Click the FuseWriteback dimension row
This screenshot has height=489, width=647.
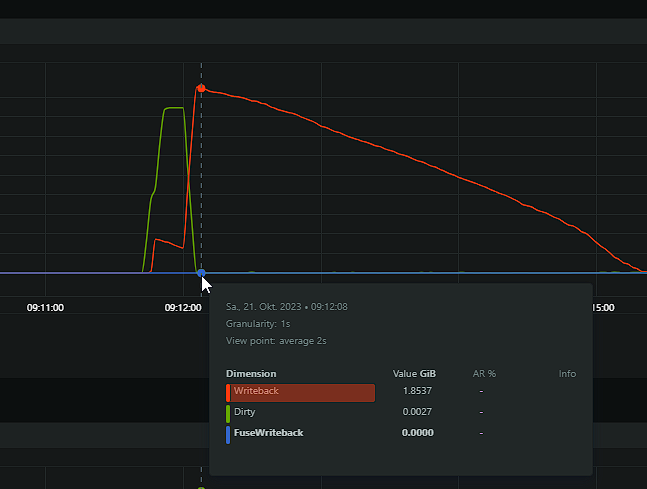[401, 434]
